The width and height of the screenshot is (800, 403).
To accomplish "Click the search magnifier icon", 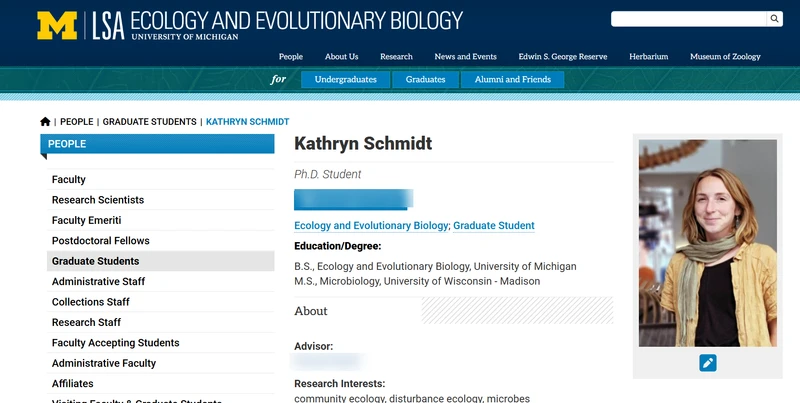I will coord(774,19).
